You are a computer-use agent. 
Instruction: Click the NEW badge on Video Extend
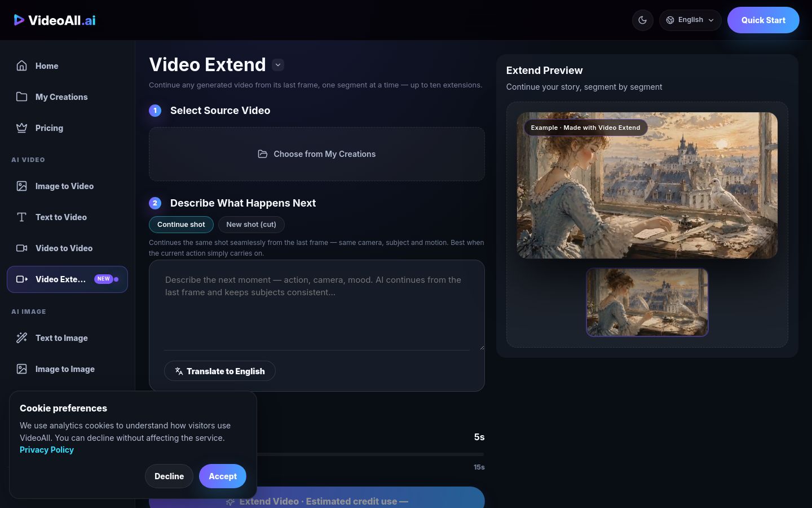pyautogui.click(x=104, y=279)
